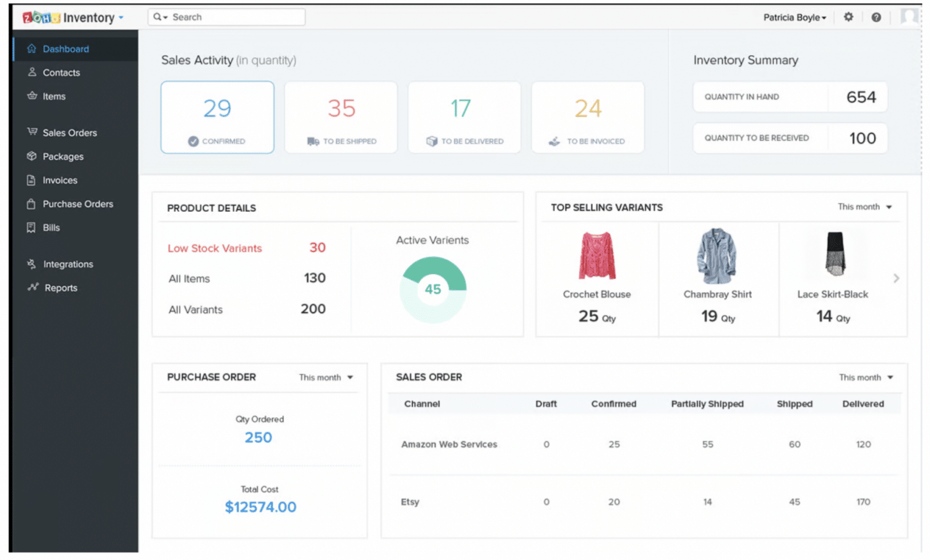
Task: Open the Patricia Boyle account dropdown
Action: pyautogui.click(x=795, y=17)
